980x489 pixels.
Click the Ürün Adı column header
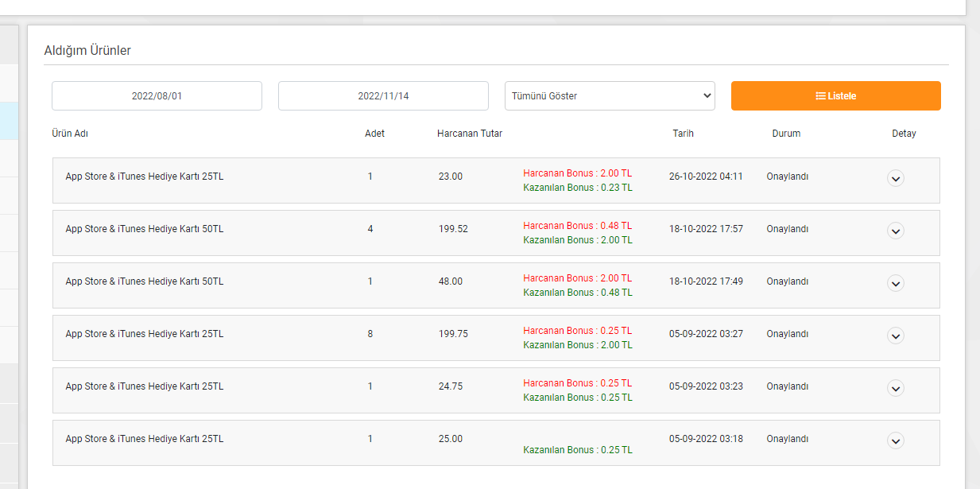[70, 134]
